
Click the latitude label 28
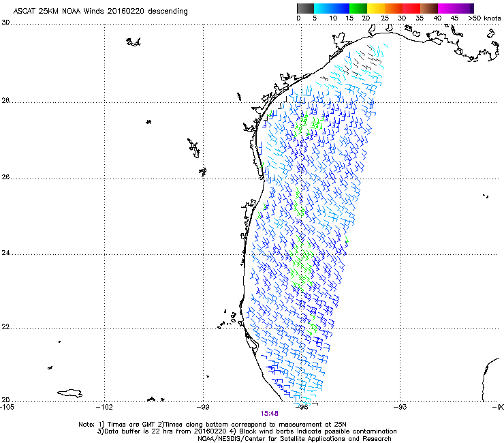[x=5, y=100]
